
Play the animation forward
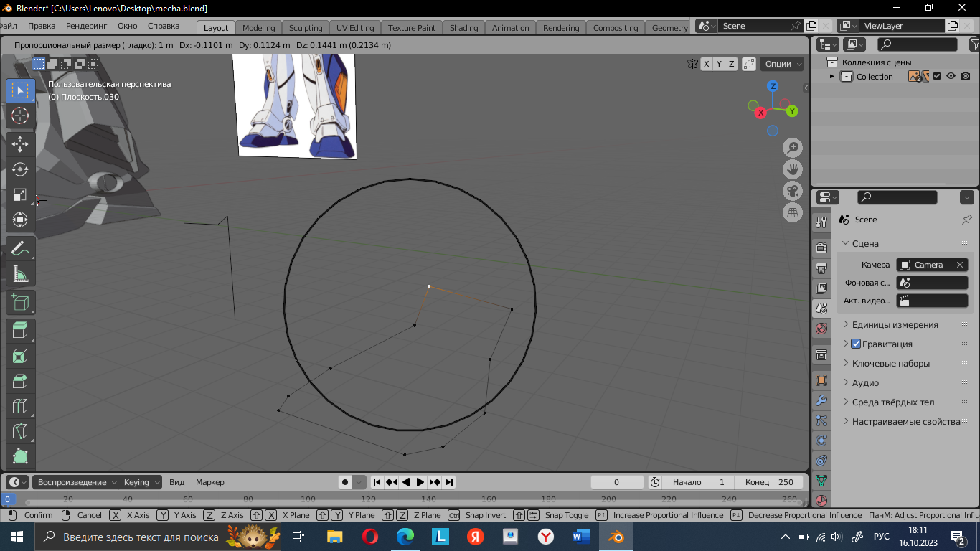420,482
